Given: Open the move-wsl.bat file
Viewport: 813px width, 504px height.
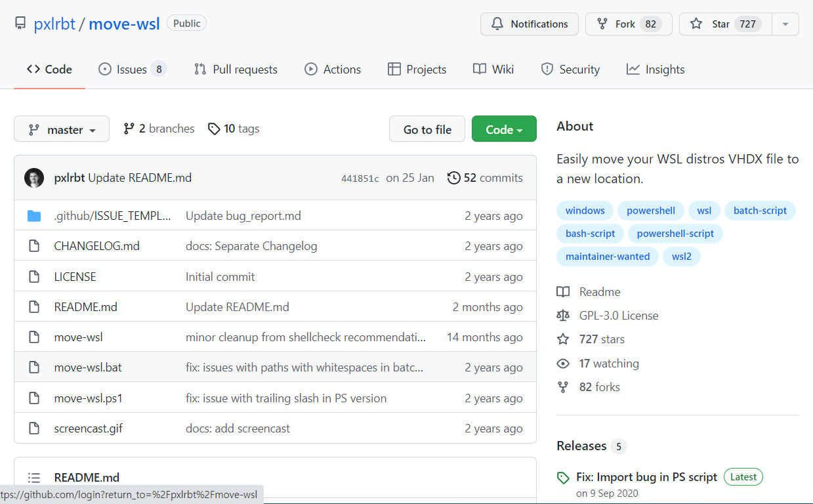Looking at the screenshot, I should pyautogui.click(x=88, y=367).
